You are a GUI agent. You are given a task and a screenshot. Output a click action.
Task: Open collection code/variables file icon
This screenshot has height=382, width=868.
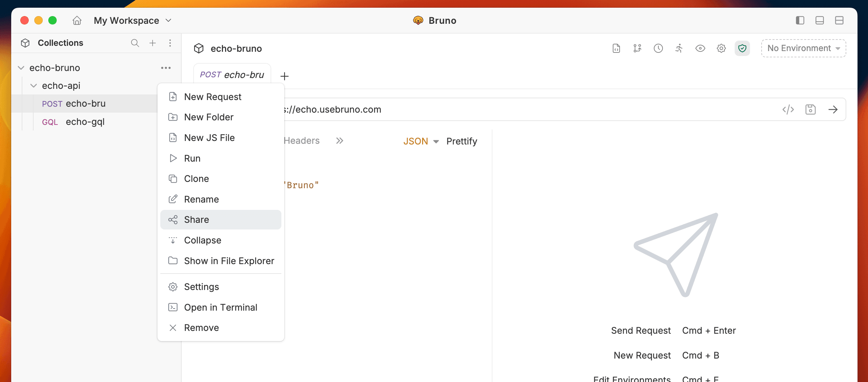[x=616, y=48]
